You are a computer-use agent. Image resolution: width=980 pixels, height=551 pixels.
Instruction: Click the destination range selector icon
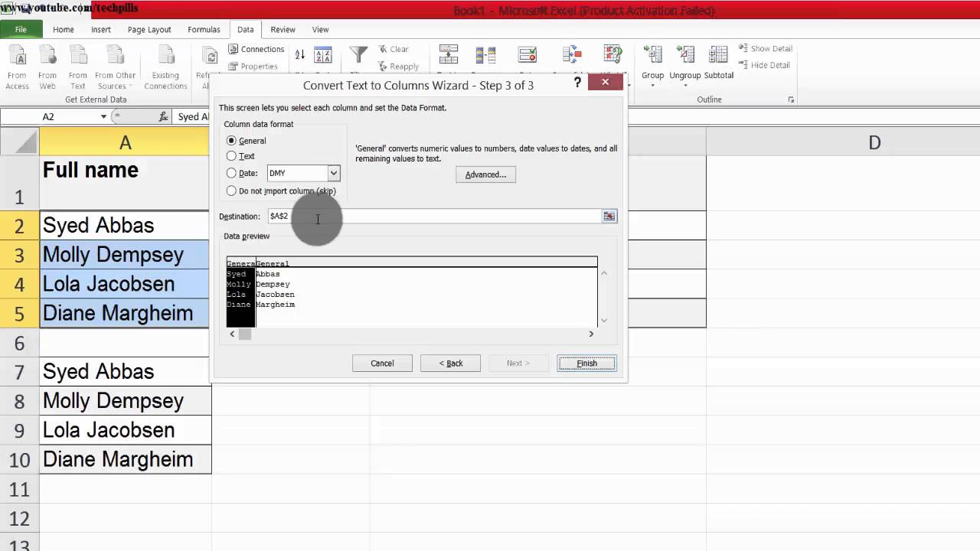coord(609,217)
